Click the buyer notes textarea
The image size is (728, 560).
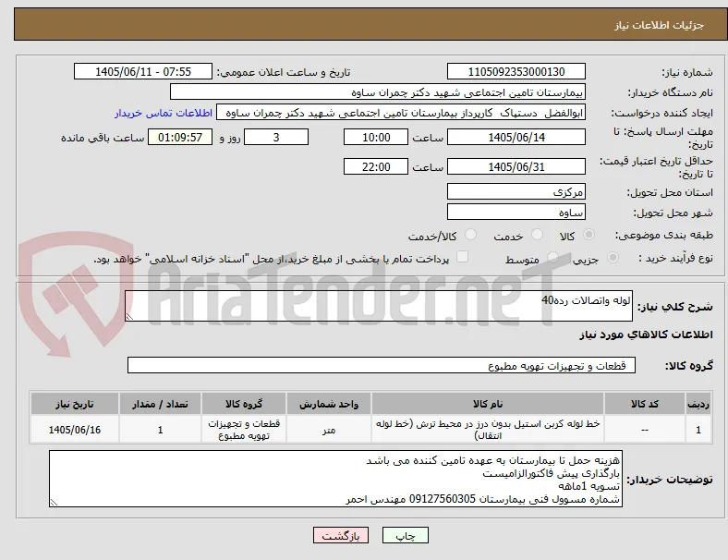tap(335, 479)
